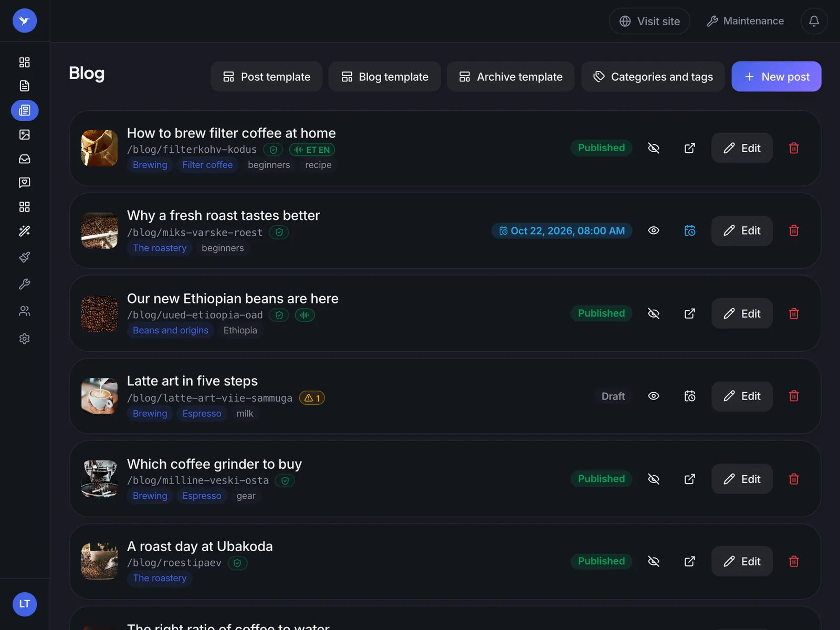Unpublish "How to brew filter coffee at home"
This screenshot has width=840, height=630.
point(654,148)
